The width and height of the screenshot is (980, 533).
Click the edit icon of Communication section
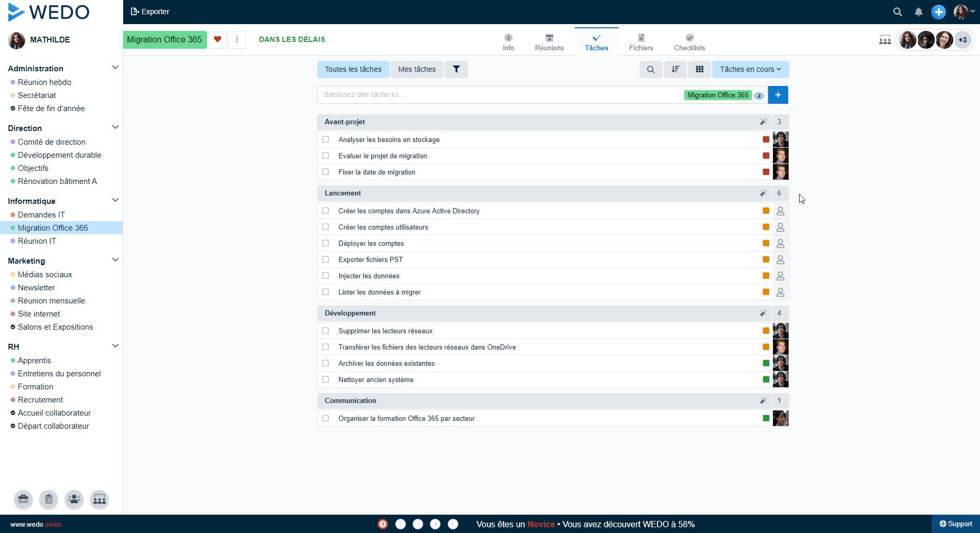point(763,401)
